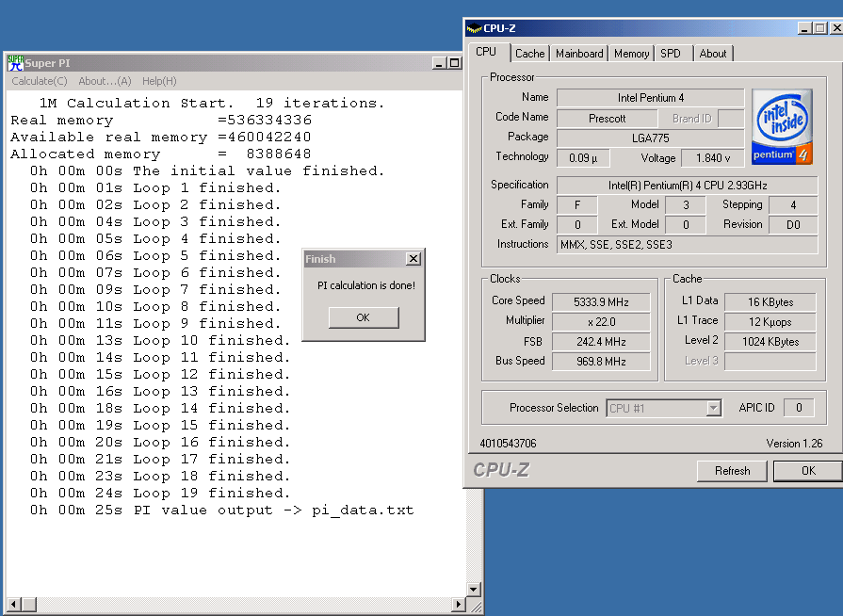Click the L1 Trace value 12 Kµops

click(x=770, y=322)
